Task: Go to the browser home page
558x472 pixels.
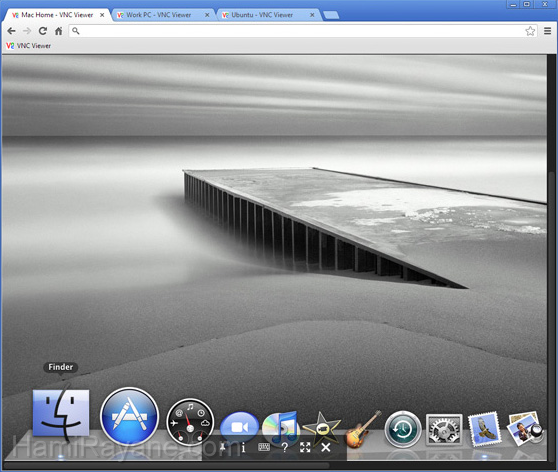Action: 58,31
